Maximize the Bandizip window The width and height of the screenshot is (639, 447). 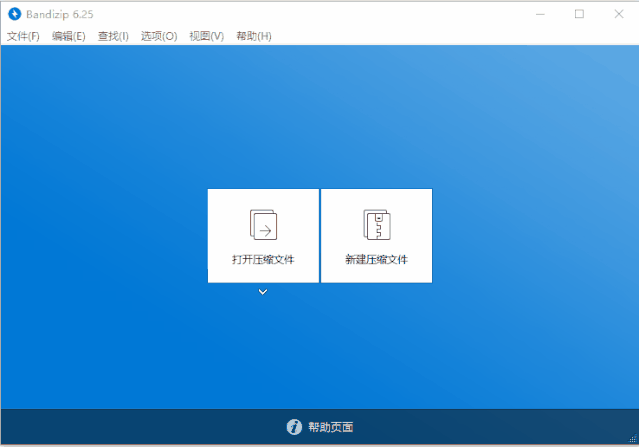pyautogui.click(x=579, y=14)
